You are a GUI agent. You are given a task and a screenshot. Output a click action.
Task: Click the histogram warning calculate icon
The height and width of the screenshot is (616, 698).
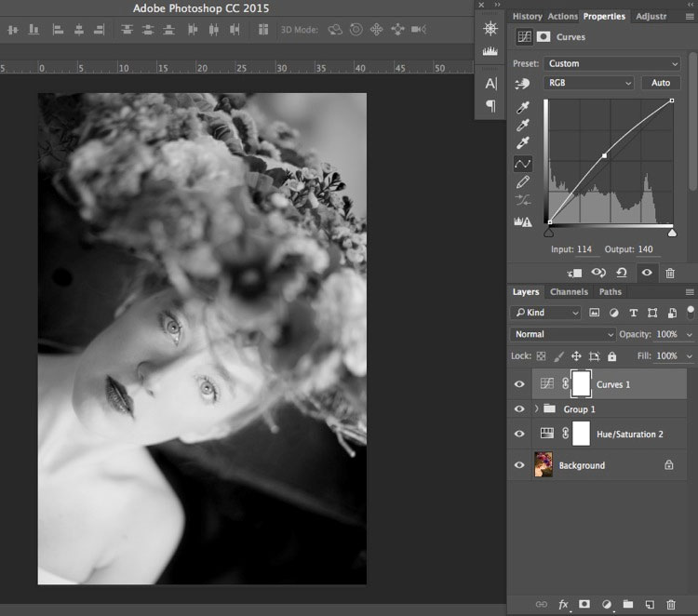click(523, 221)
